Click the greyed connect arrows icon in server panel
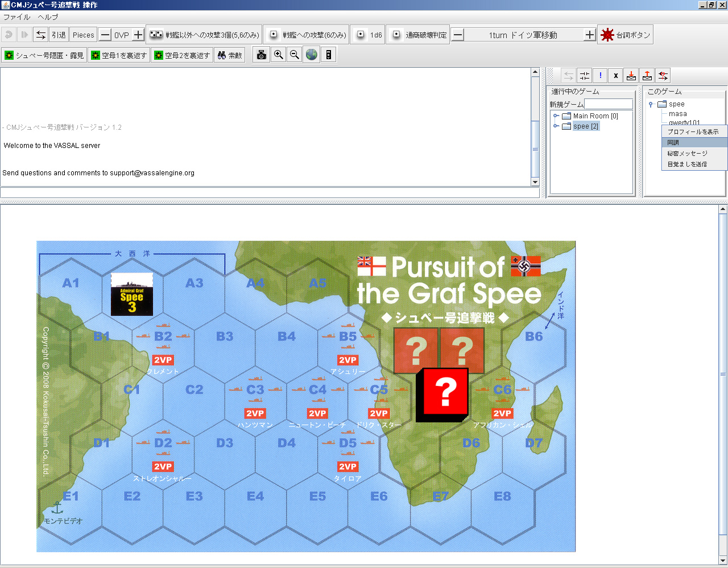This screenshot has height=568, width=728. [569, 76]
